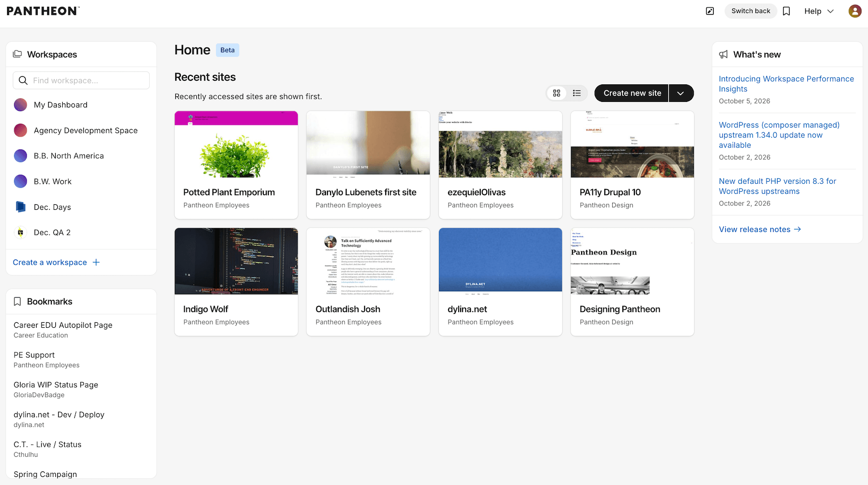868x485 pixels.
Task: Focus the Find workspace search field
Action: 81,80
